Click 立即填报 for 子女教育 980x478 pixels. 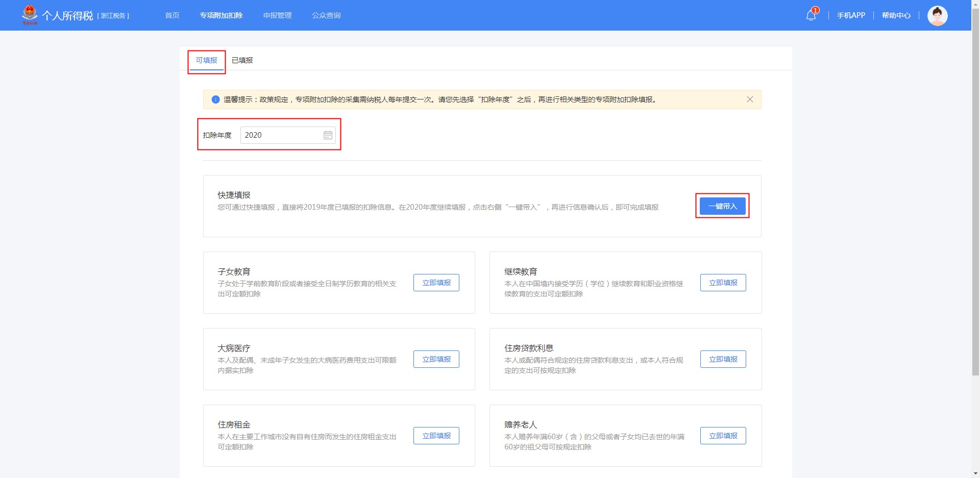pos(436,283)
